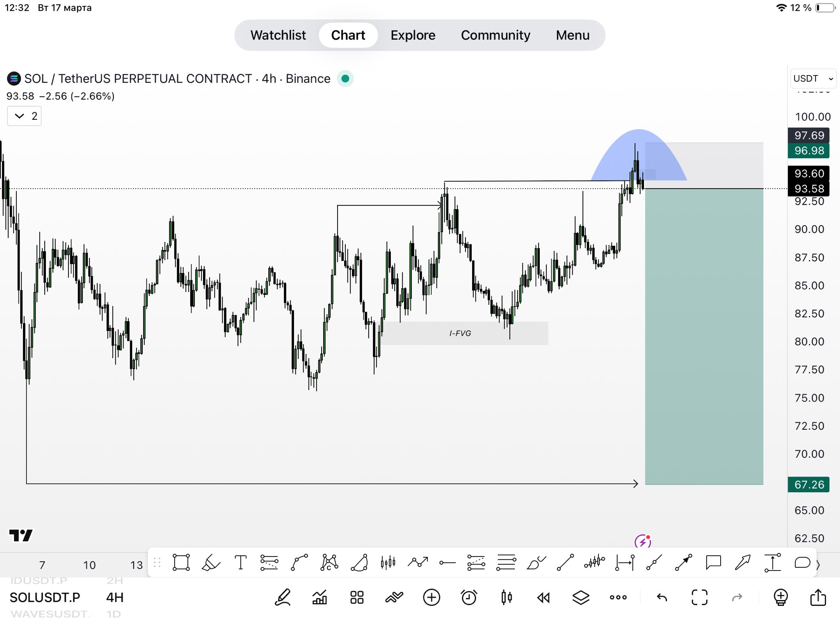Viewport: 840px width, 630px height.
Task: Toggle the purple lightning quick-action button
Action: [x=643, y=541]
